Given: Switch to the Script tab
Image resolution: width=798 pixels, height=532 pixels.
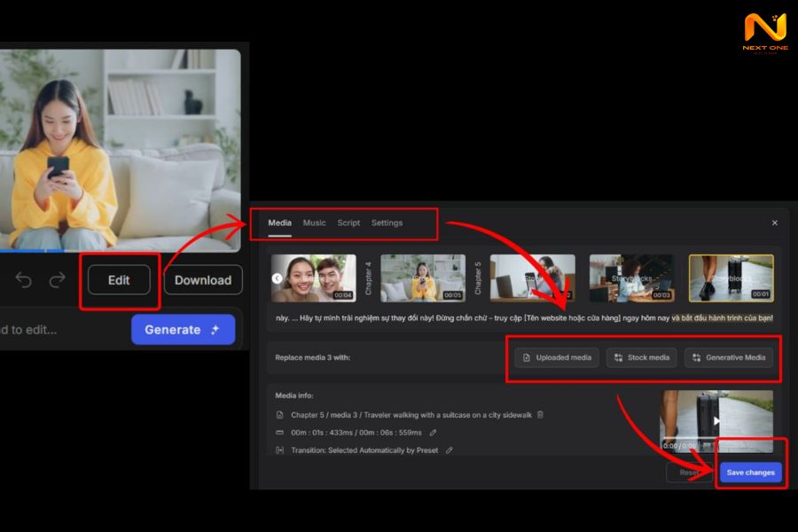Looking at the screenshot, I should tap(348, 223).
